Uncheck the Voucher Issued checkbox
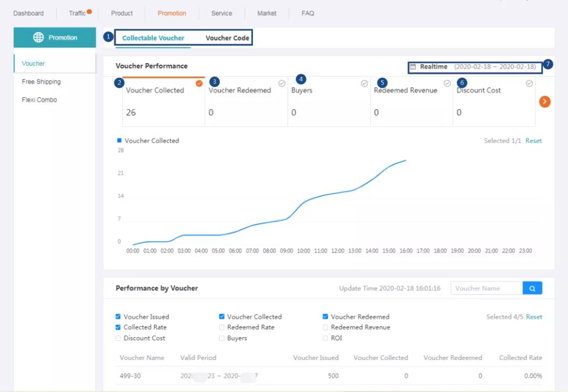This screenshot has width=568, height=392. pyautogui.click(x=118, y=317)
